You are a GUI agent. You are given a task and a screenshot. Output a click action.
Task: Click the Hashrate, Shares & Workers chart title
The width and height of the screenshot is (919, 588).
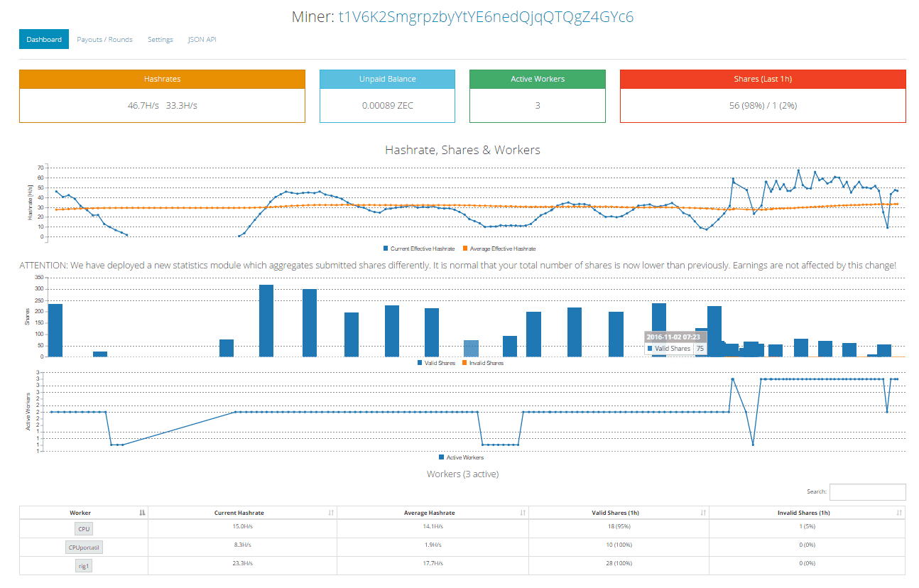pyautogui.click(x=462, y=150)
